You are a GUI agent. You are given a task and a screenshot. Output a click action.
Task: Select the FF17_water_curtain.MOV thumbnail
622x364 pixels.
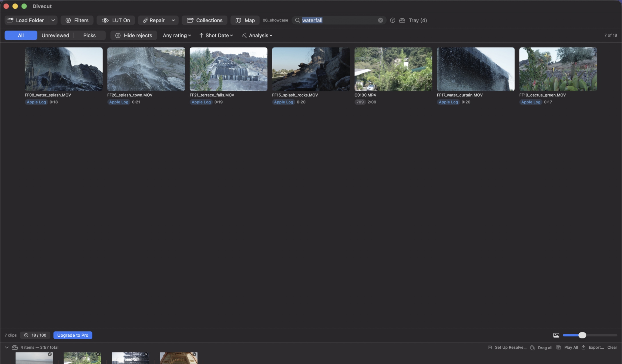(x=476, y=69)
